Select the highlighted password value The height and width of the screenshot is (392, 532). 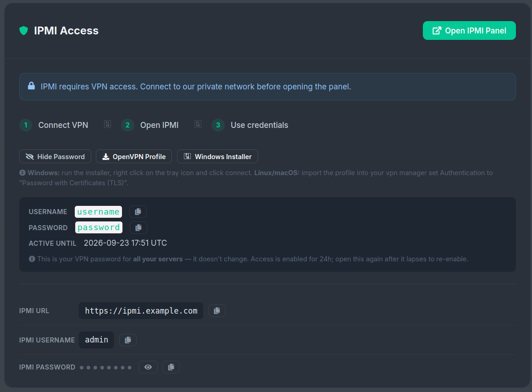coord(99,227)
